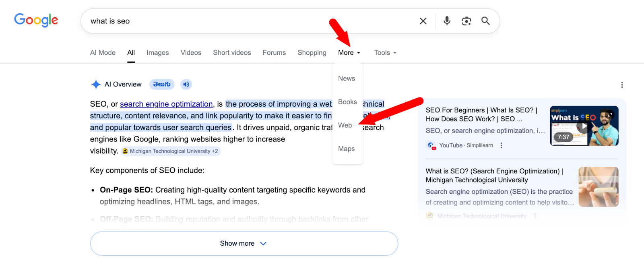Open AI Overview three-dot options menu
Image resolution: width=644 pixels, height=265 pixels.
[x=622, y=85]
